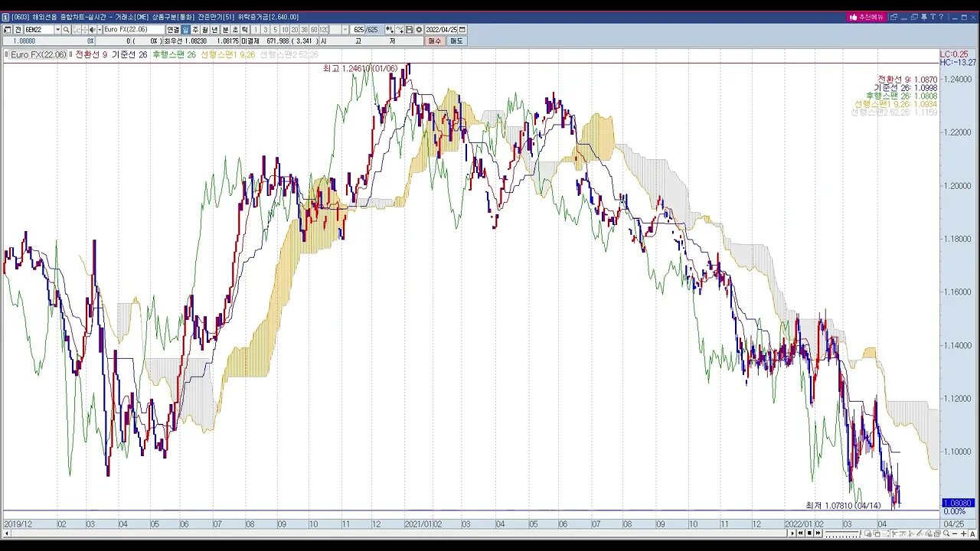Open the interval value dropdown arrow

click(345, 30)
